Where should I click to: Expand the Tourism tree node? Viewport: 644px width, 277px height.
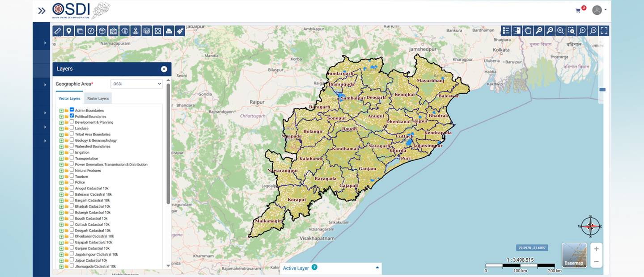click(x=61, y=176)
